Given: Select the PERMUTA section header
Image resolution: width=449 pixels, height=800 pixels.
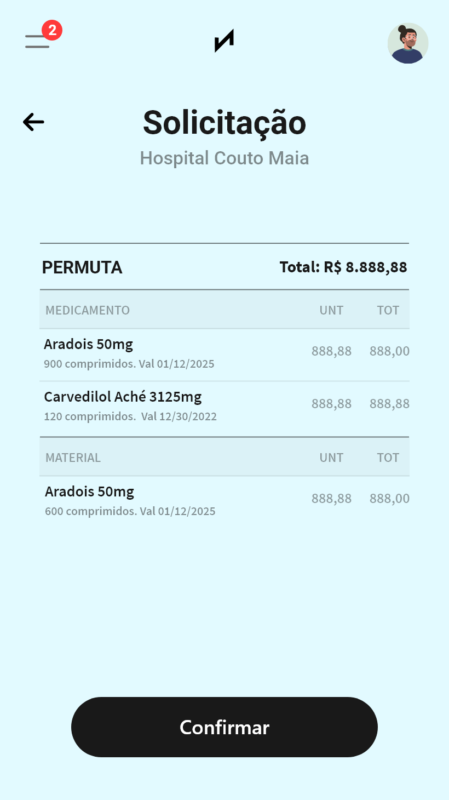Looking at the screenshot, I should click(82, 267).
